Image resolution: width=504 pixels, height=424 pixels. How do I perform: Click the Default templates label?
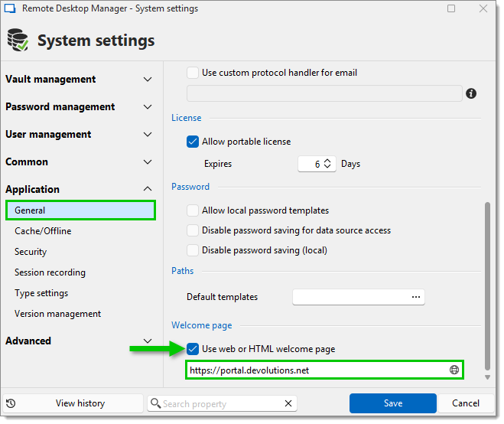pos(222,297)
